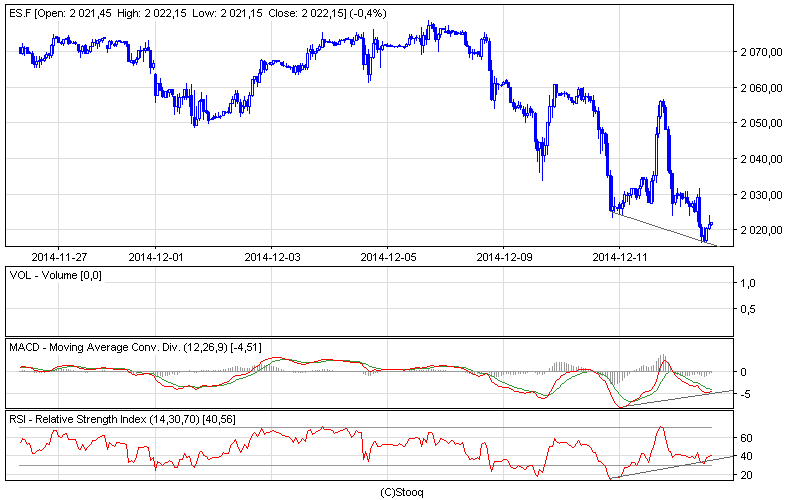Viewport: 800px width, 500px height.
Task: Click the 2014-12-03 date label
Action: point(272,257)
